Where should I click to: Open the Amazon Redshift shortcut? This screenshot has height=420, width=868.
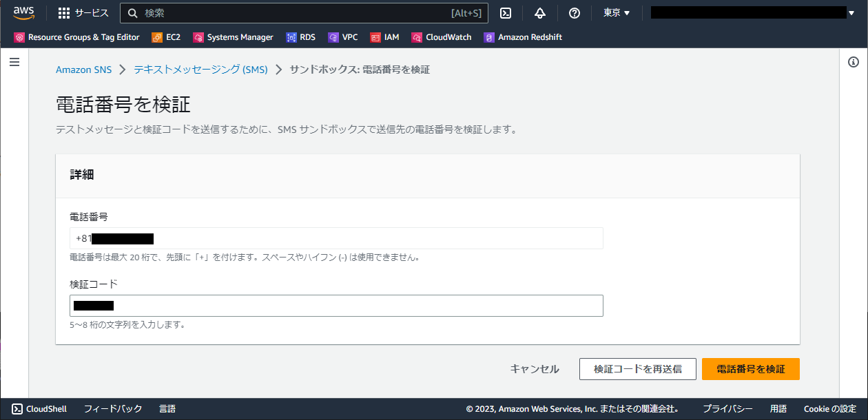[x=523, y=37]
